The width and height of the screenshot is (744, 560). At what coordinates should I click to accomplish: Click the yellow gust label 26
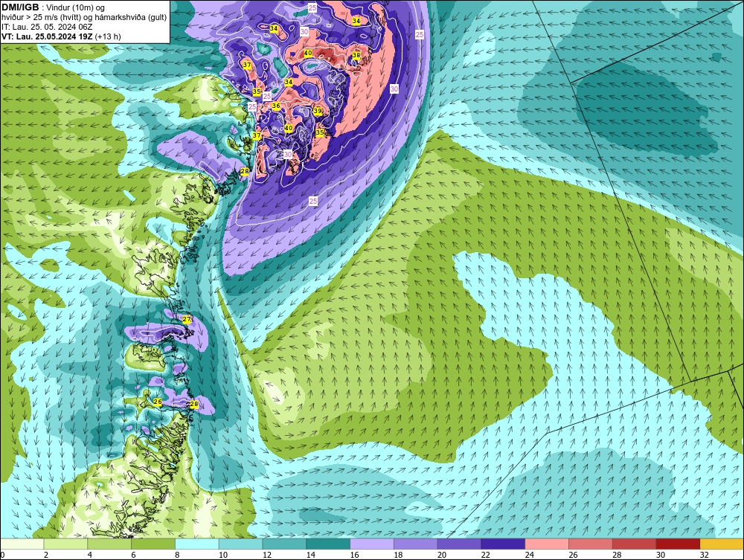[158, 402]
